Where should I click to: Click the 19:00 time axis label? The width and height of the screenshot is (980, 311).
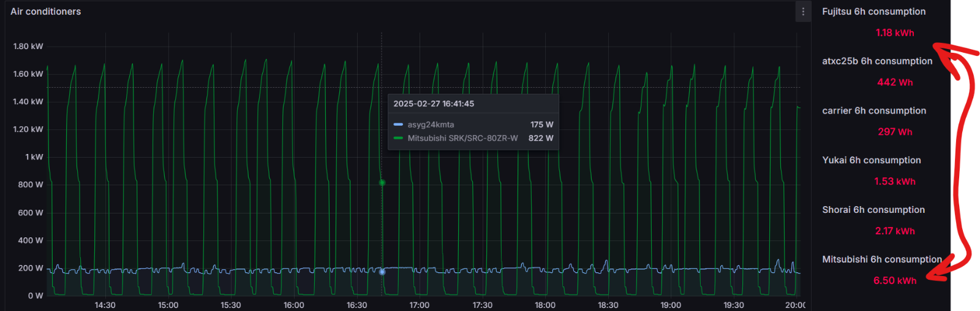pos(670,305)
